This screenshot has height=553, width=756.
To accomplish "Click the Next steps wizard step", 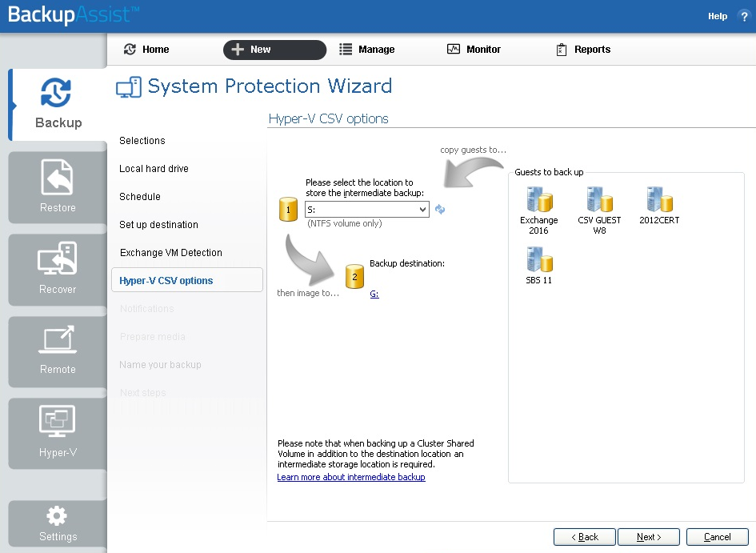I will coord(143,392).
